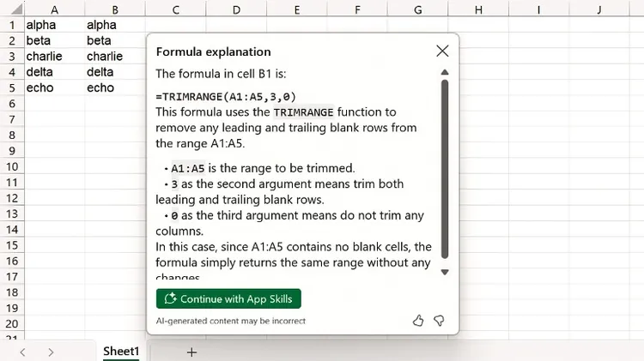Select cell B1 containing alpha
This screenshot has height=361, width=644.
tap(114, 26)
